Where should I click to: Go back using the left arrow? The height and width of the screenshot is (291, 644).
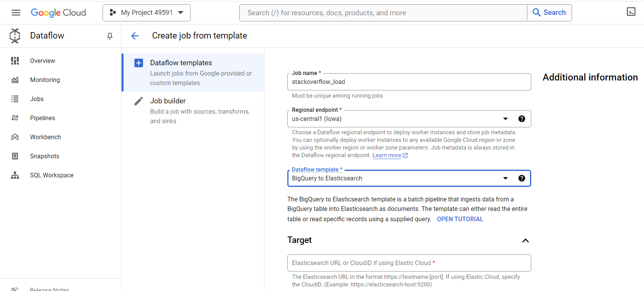(x=135, y=36)
